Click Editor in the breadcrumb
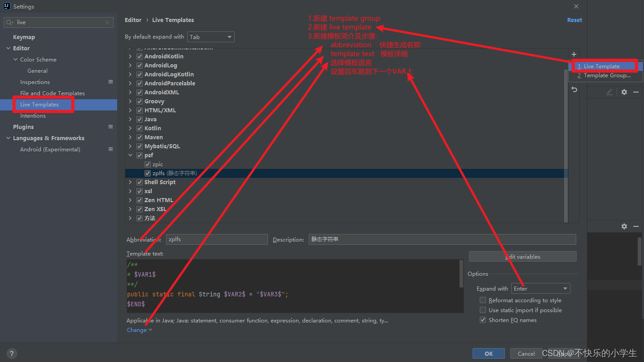Screen dimensions: 644x362 tap(133, 20)
